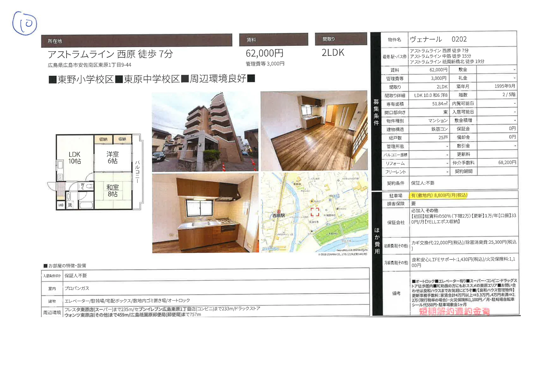Click total units value 25戸
554x392 pixels.
pos(443,138)
